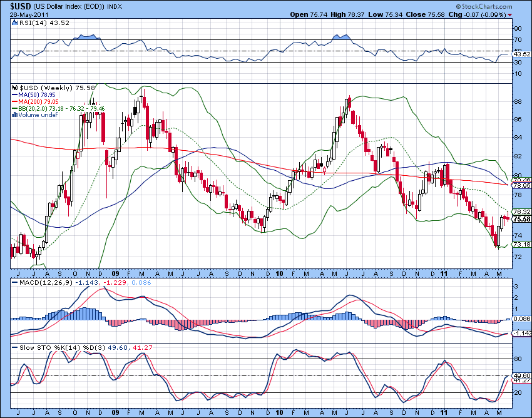Click the dark line marker before MACD(12,26,9)
The image size is (532, 418).
[14, 282]
